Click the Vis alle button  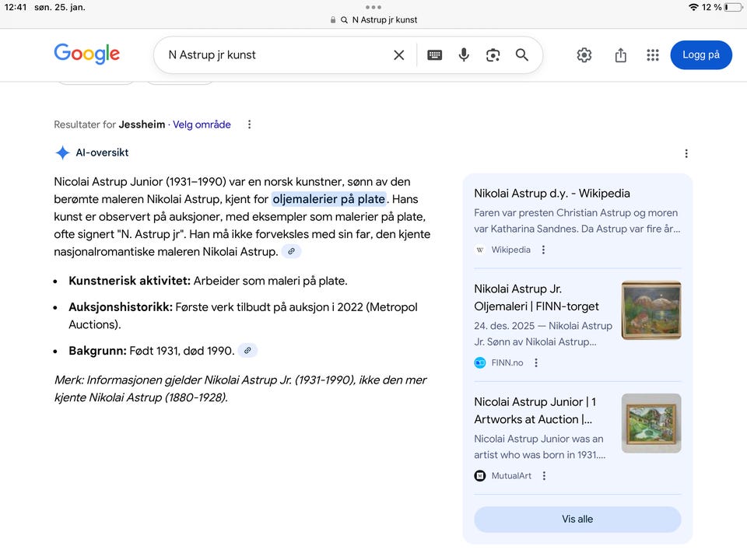(577, 519)
